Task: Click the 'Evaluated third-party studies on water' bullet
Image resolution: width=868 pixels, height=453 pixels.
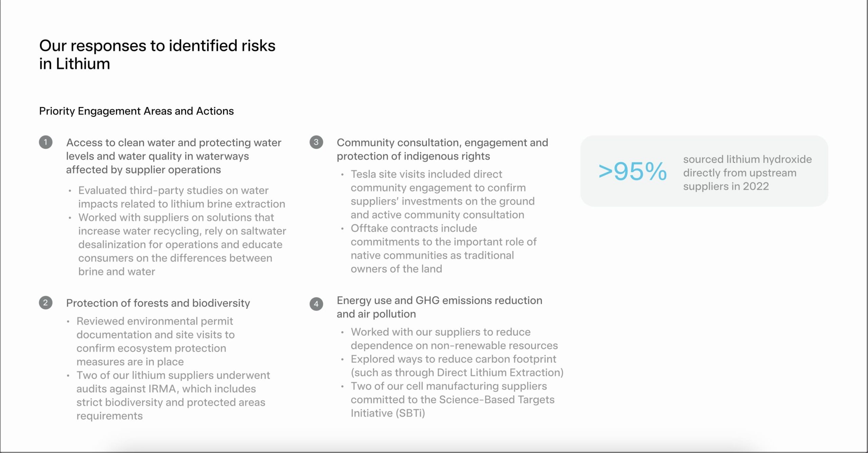Action: 182,197
